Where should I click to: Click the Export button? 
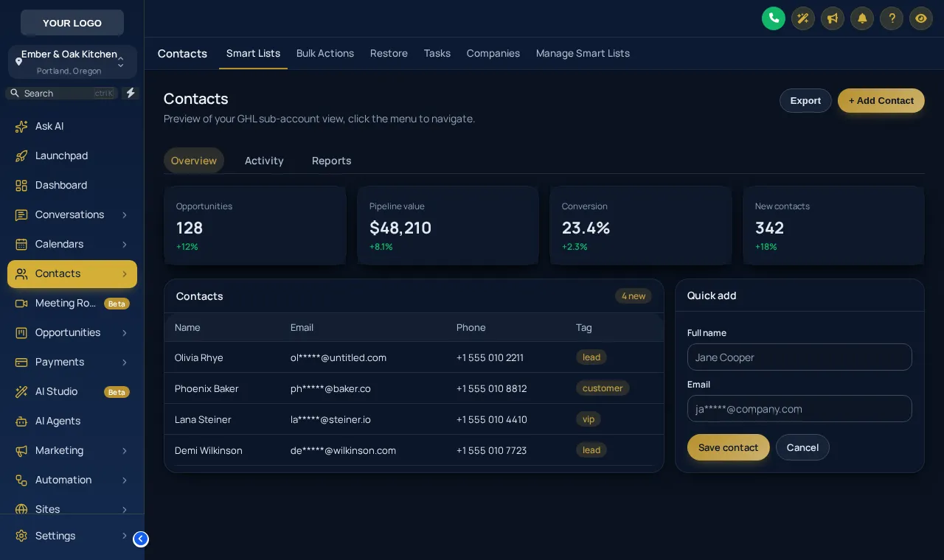click(x=805, y=100)
